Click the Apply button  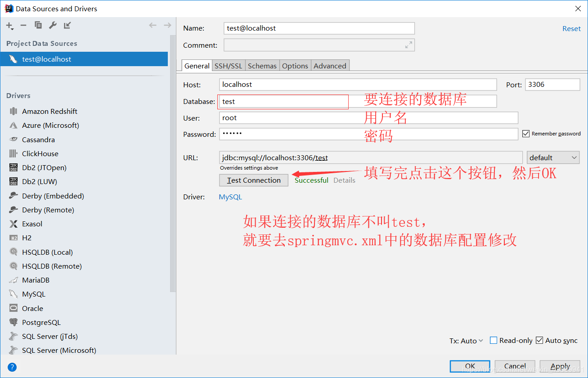[x=560, y=366]
